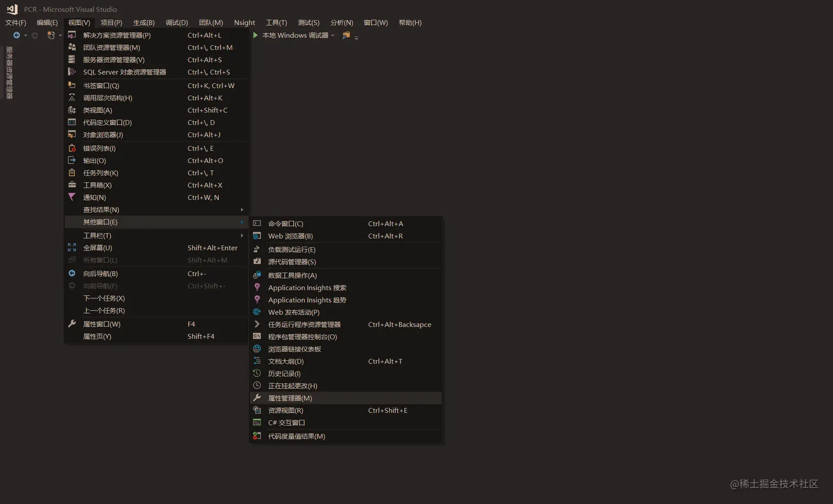Click the Bookmark Window icon (书签窗口)
Image resolution: width=833 pixels, height=504 pixels.
point(72,85)
